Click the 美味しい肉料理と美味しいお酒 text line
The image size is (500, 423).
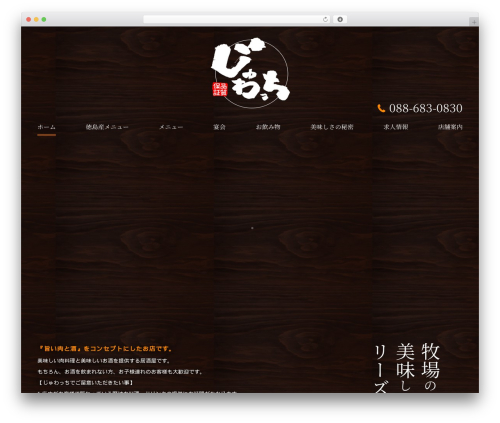104,361
